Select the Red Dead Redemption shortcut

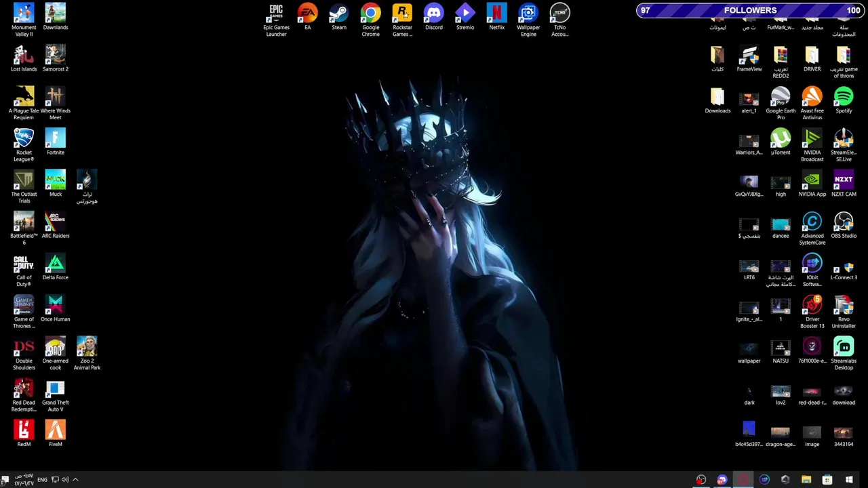pyautogui.click(x=24, y=395)
